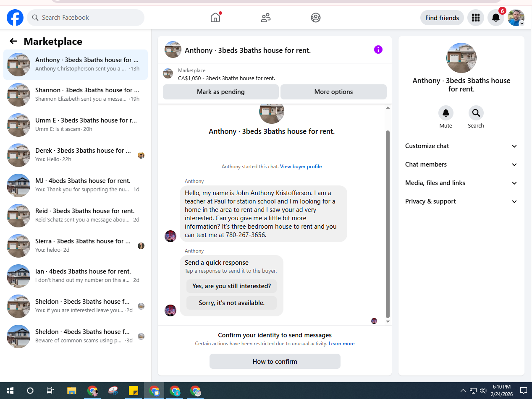Click the chat scrollbar down arrow

(388, 322)
